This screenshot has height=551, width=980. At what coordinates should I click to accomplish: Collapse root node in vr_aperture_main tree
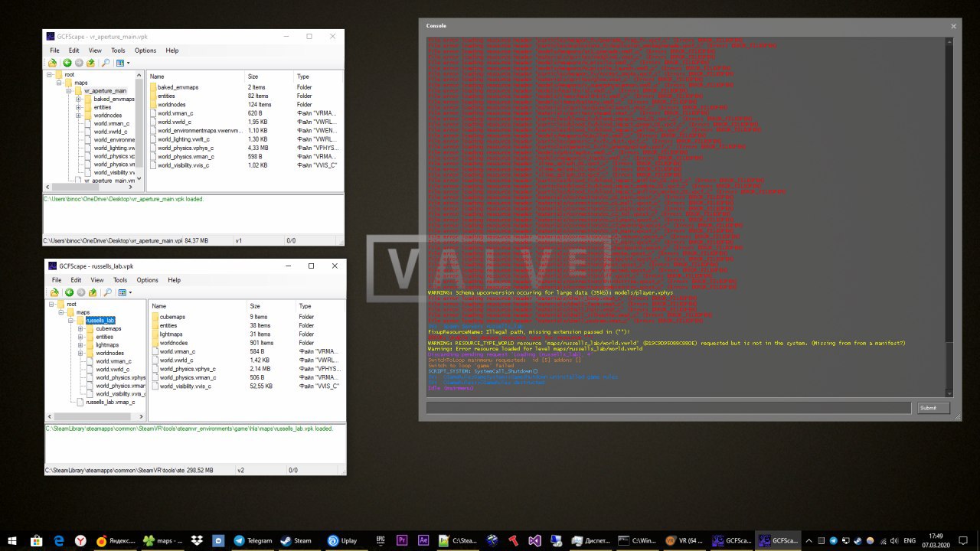pyautogui.click(x=50, y=74)
